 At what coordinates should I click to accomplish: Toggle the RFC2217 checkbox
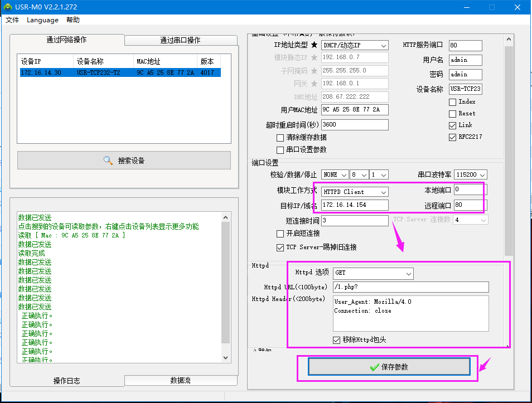tap(452, 137)
